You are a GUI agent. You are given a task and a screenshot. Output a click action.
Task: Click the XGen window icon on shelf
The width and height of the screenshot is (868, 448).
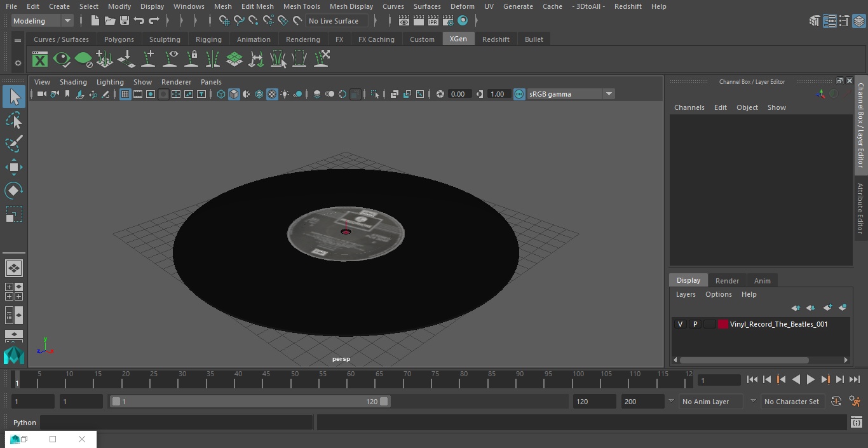point(40,60)
